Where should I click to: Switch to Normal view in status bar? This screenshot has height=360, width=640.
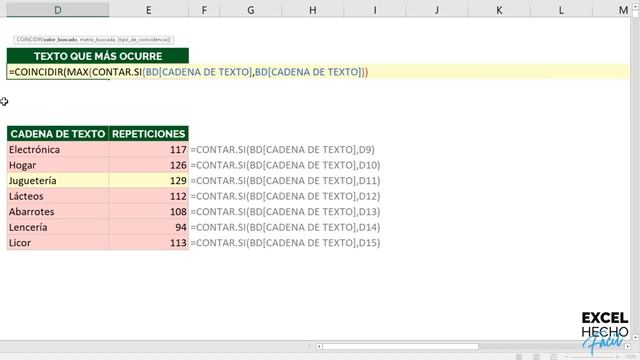pyautogui.click(x=519, y=357)
